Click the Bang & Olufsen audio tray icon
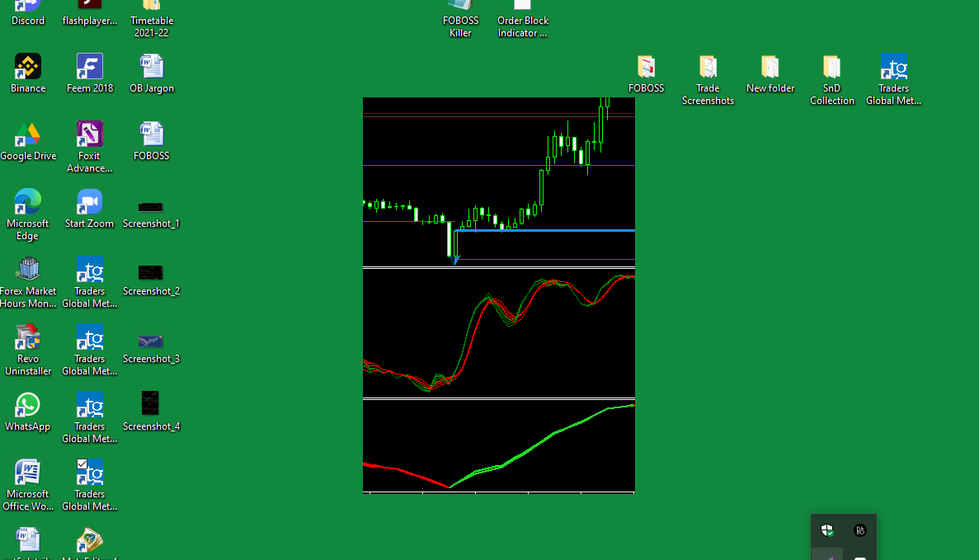 click(x=859, y=530)
